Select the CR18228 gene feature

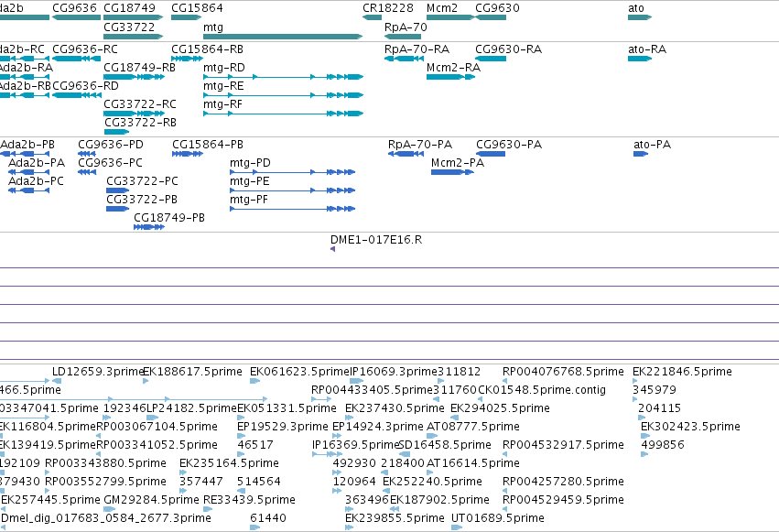click(373, 17)
